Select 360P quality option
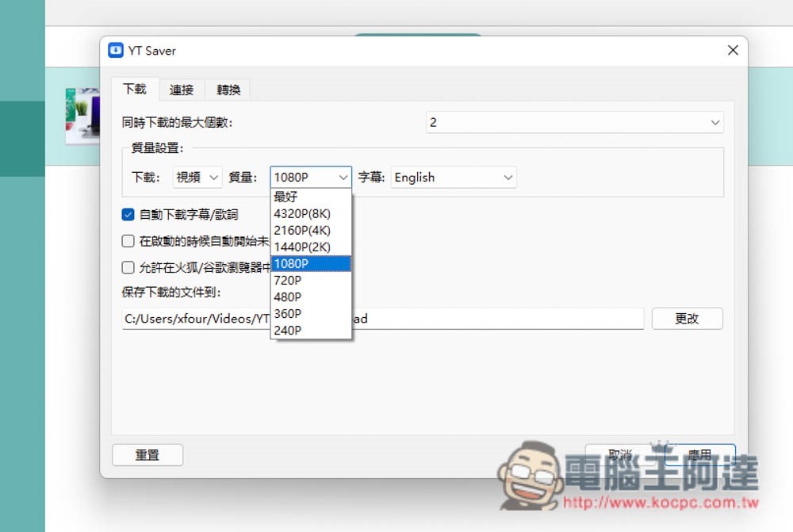Viewport: 793px width, 532px height. [x=311, y=313]
